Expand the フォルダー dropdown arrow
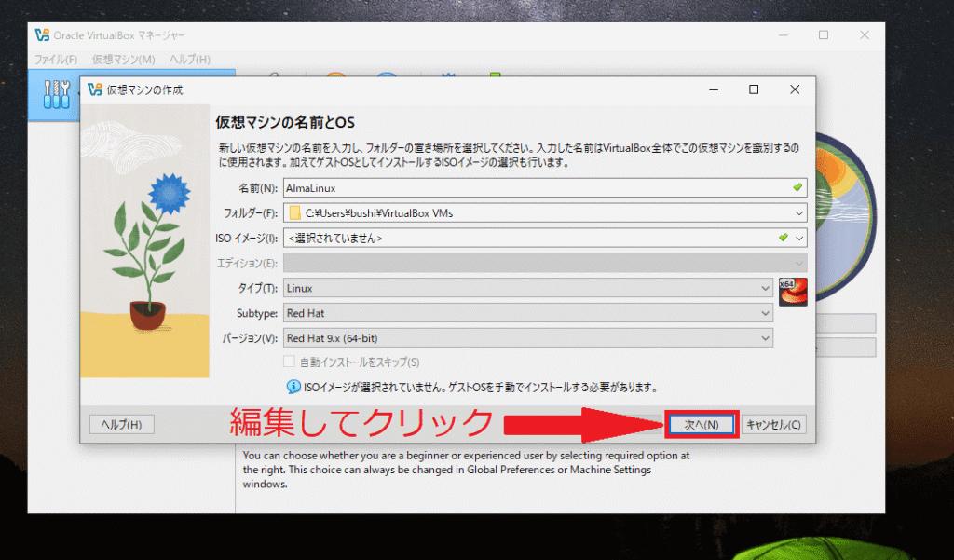 (x=798, y=213)
